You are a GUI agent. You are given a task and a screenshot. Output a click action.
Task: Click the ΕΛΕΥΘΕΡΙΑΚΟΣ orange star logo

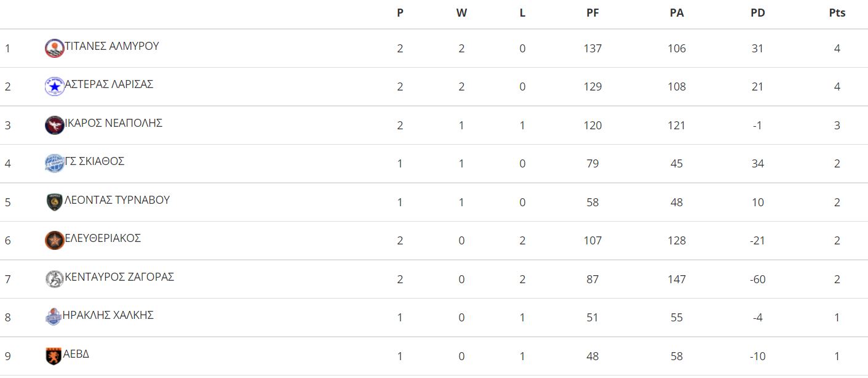pyautogui.click(x=55, y=240)
